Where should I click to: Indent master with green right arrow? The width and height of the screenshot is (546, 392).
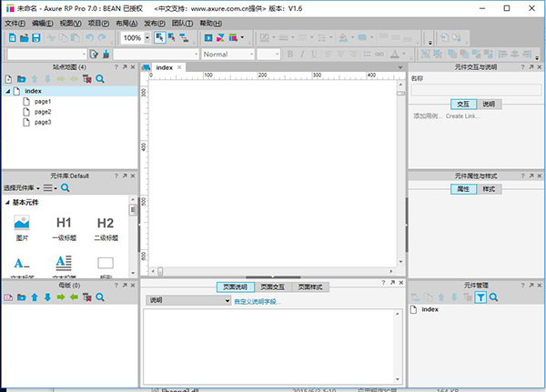[61, 297]
